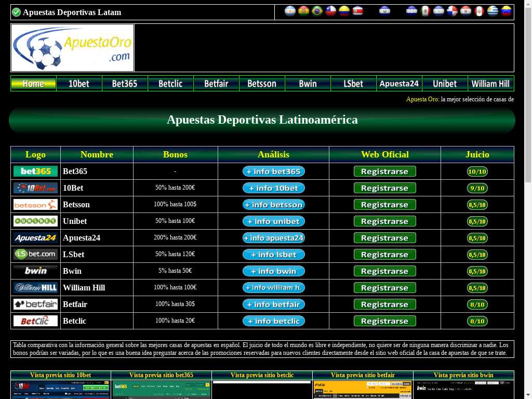Click the William Hill logo in the table
This screenshot has height=399, width=532.
[36, 288]
